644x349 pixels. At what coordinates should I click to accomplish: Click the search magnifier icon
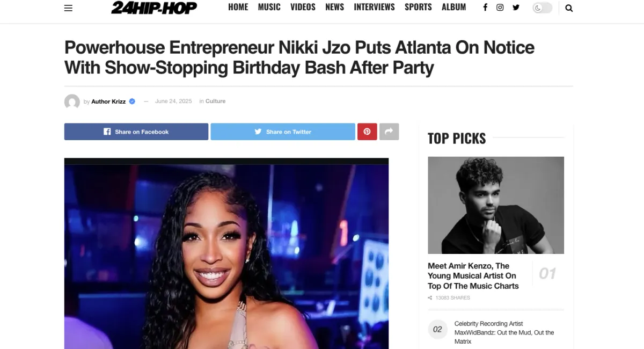(x=569, y=8)
